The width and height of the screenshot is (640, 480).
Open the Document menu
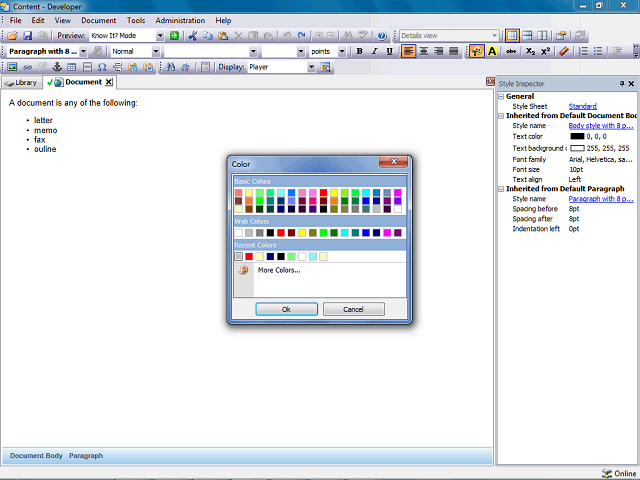(x=98, y=20)
